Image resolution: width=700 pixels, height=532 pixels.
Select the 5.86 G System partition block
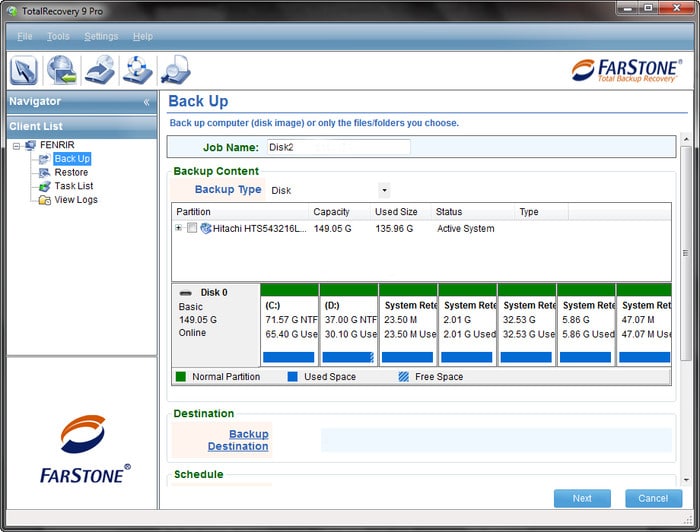(x=586, y=325)
